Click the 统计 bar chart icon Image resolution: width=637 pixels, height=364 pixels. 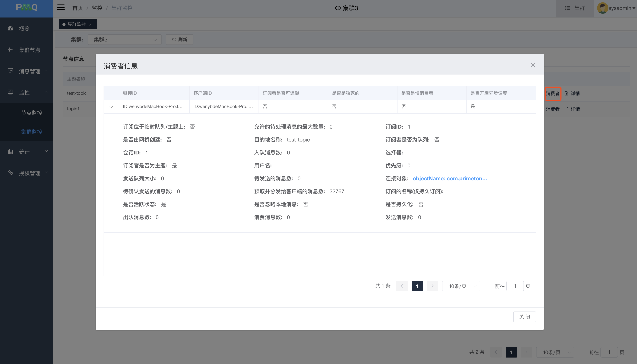click(x=10, y=152)
